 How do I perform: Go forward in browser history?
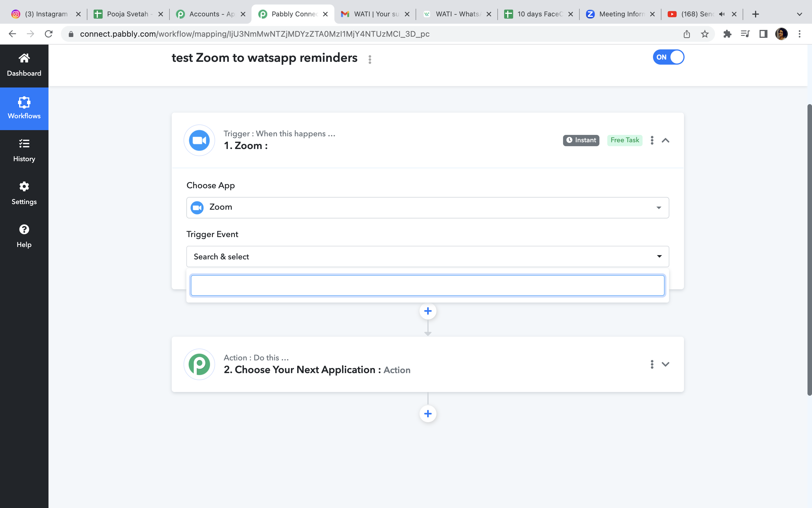(30, 34)
